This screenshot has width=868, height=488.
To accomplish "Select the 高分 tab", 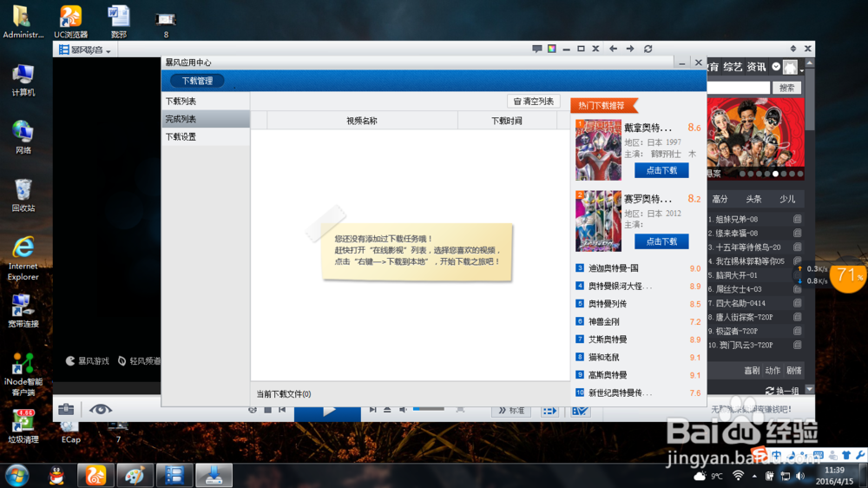I will (720, 199).
